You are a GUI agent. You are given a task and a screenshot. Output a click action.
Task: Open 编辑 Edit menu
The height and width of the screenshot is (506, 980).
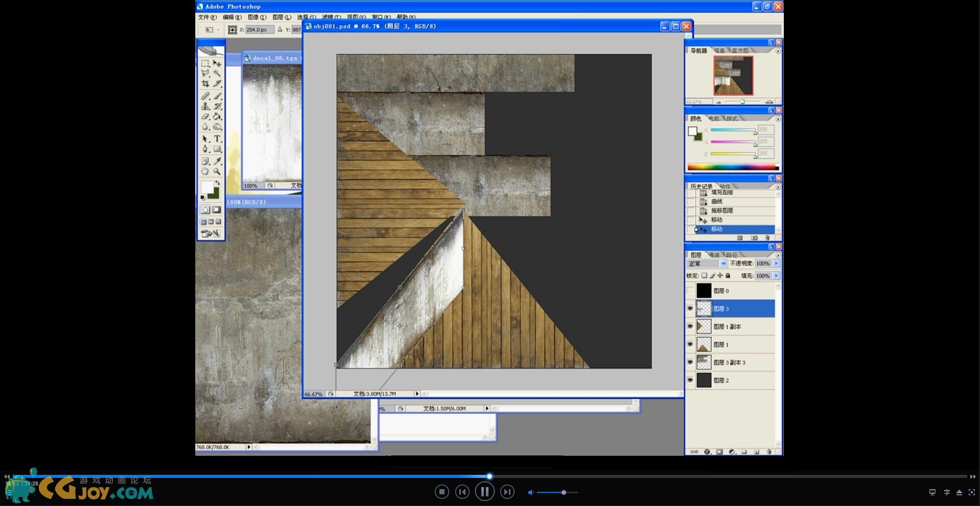(232, 17)
